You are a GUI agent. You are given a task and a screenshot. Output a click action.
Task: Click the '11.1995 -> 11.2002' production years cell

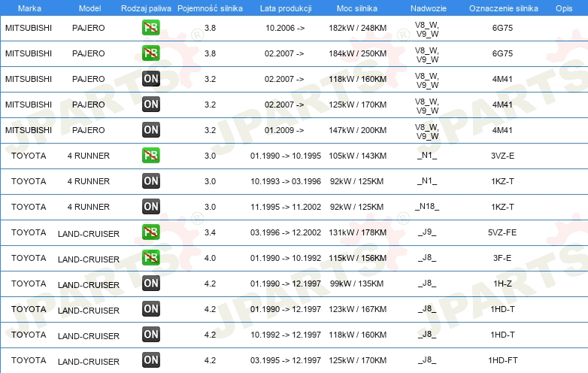(x=286, y=207)
